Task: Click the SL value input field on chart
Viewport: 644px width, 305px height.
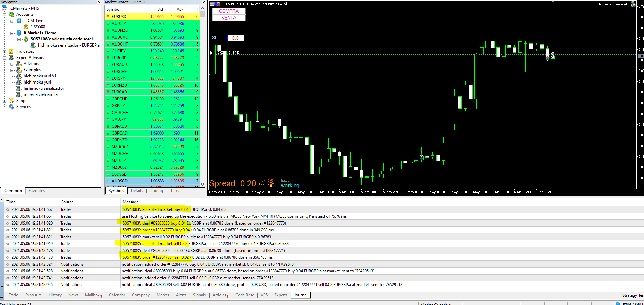Action: point(236,38)
